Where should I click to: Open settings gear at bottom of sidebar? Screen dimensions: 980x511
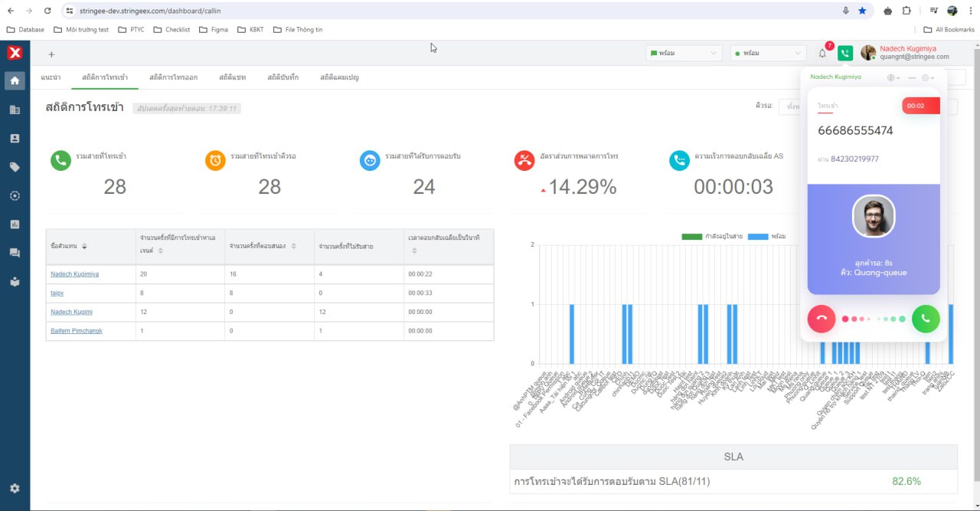pos(15,488)
